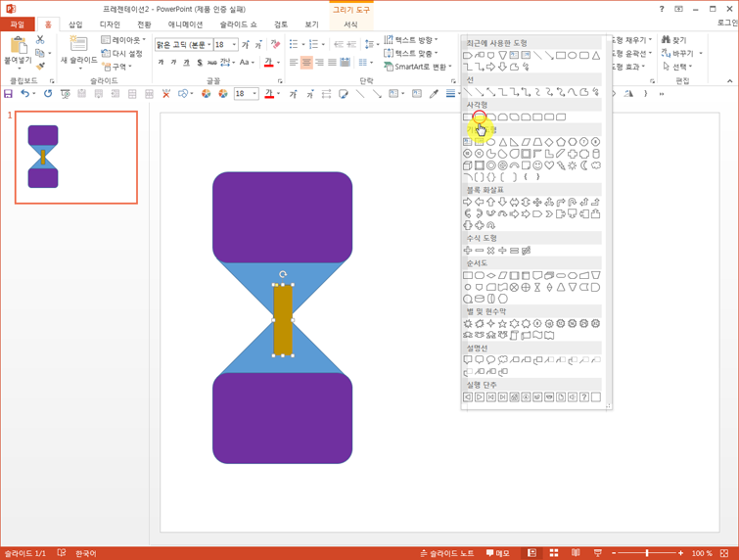Viewport: 739px width, 560px height.
Task: Click the 다시 설정 reset button
Action: (122, 53)
